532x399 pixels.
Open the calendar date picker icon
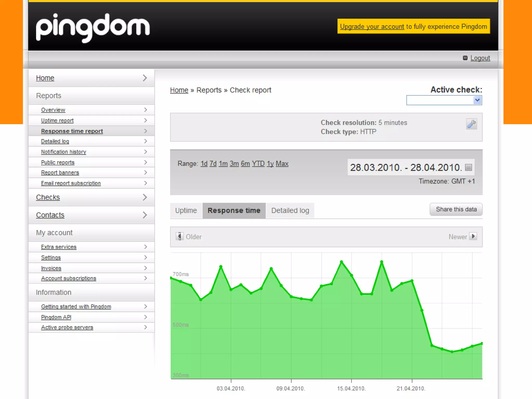point(468,168)
